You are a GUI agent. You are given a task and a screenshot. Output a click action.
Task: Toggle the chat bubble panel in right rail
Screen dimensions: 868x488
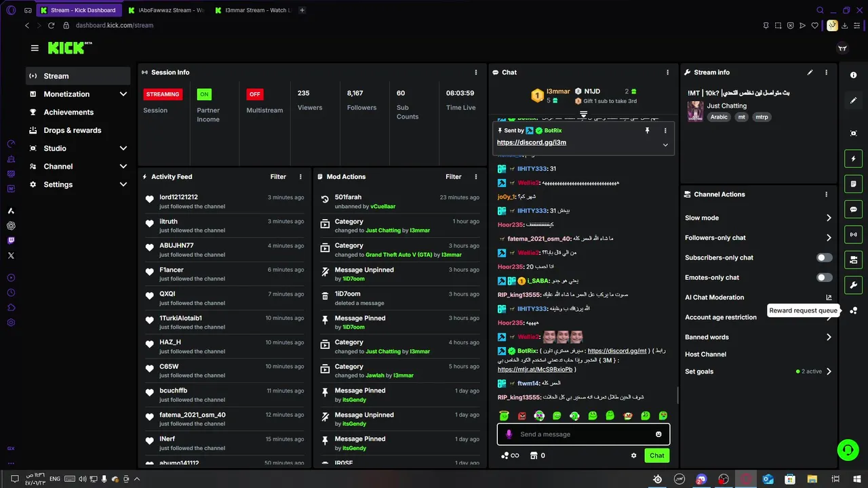854,209
